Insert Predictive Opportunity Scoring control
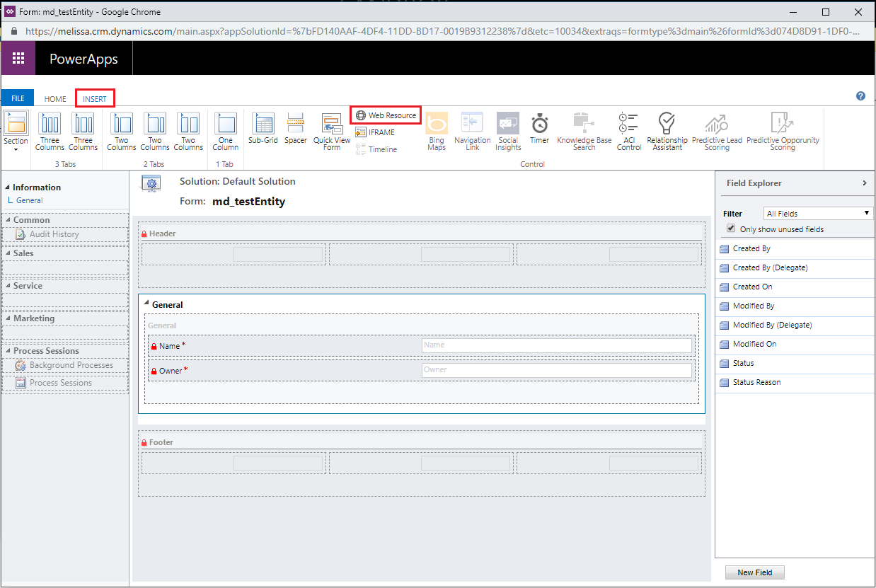 click(x=783, y=132)
